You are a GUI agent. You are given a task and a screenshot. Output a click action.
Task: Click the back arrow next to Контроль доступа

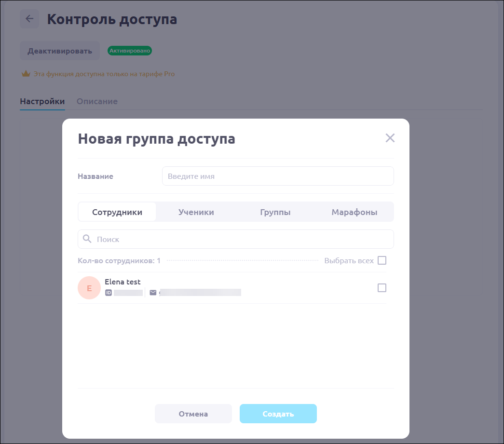click(29, 19)
